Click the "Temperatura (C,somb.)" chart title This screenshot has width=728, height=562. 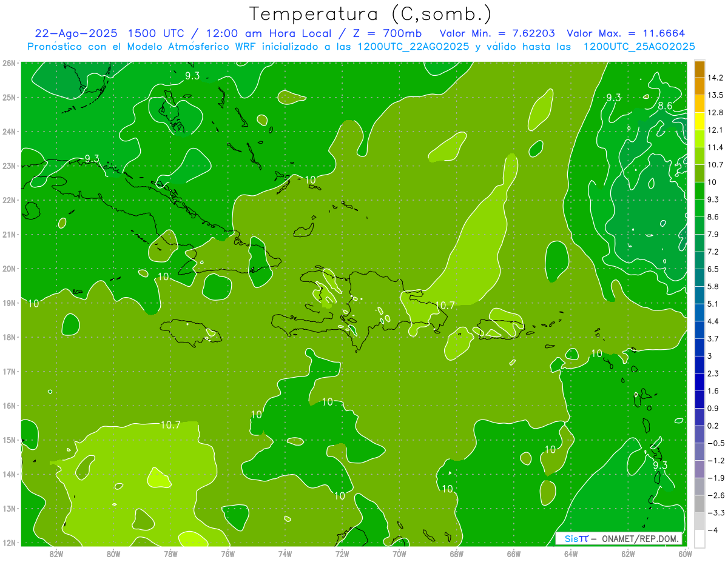pyautogui.click(x=371, y=15)
